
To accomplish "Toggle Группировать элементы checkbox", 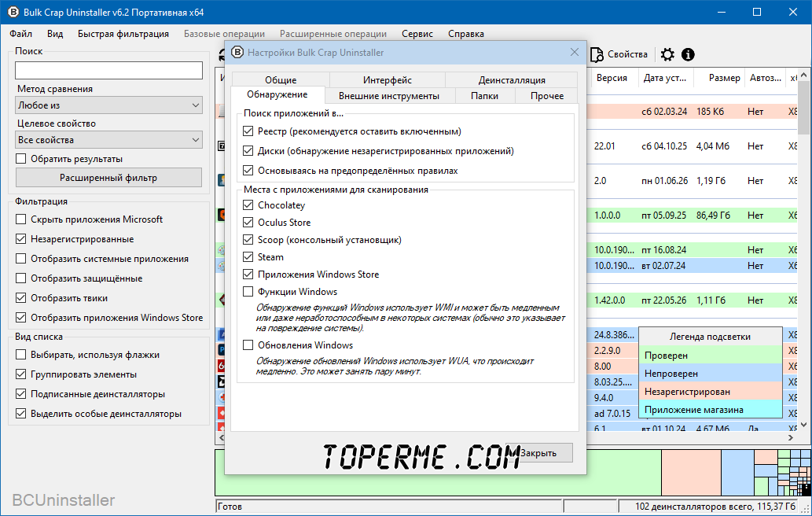I will [x=20, y=374].
